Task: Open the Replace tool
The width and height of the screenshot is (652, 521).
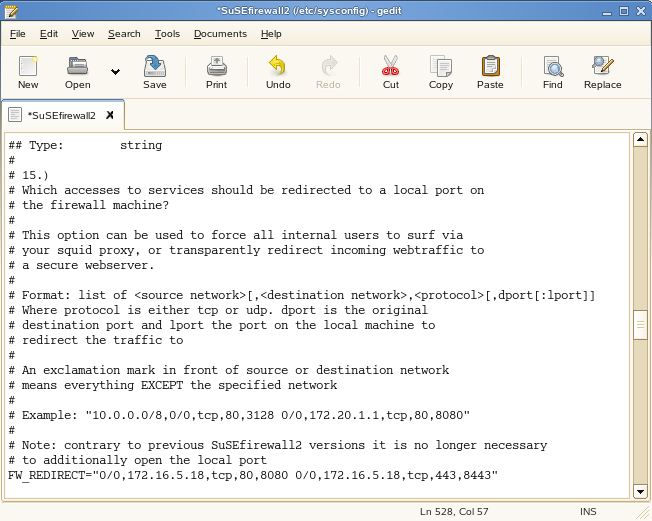Action: (x=603, y=72)
